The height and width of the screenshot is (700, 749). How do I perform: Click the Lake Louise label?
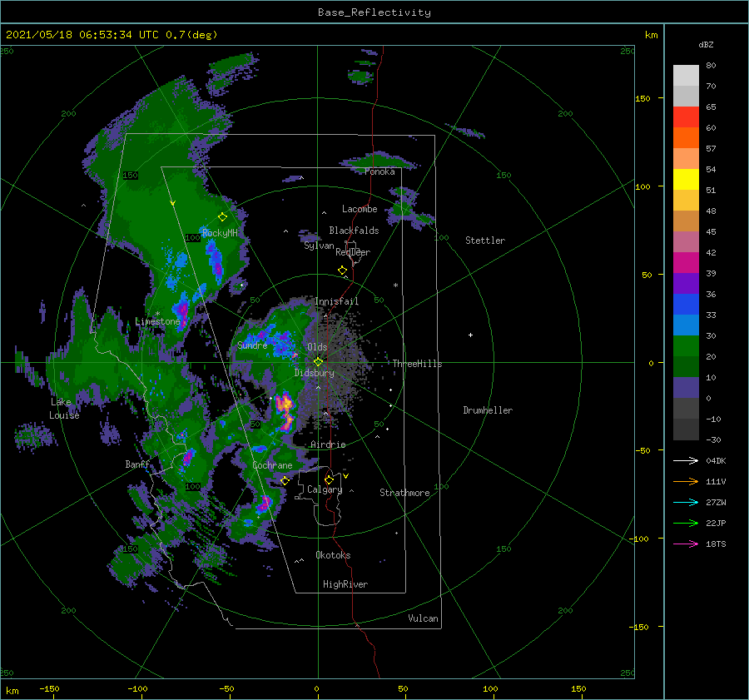tap(64, 409)
